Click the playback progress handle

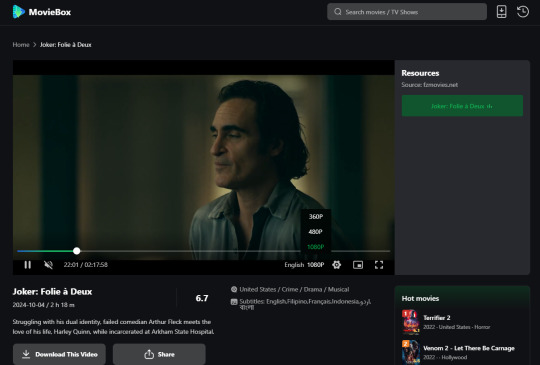click(x=77, y=251)
